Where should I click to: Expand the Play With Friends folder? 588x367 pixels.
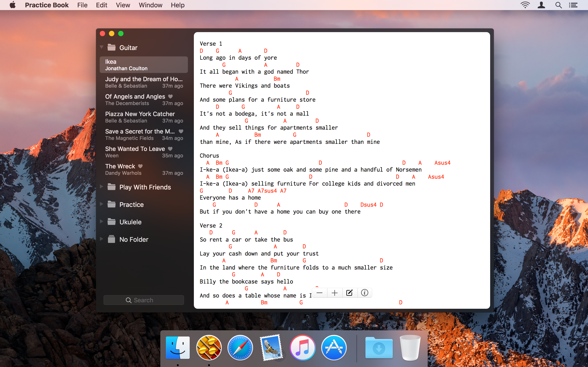pyautogui.click(x=102, y=187)
